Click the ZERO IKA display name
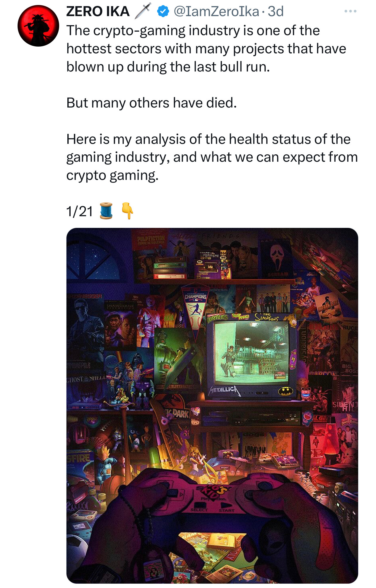The image size is (376, 588). [x=98, y=11]
